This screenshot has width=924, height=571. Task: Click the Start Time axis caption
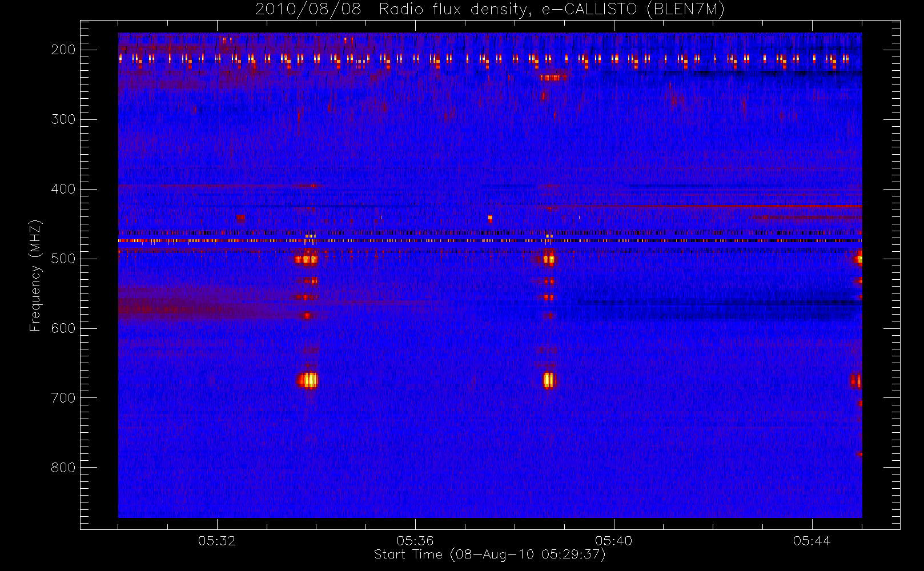click(x=489, y=554)
